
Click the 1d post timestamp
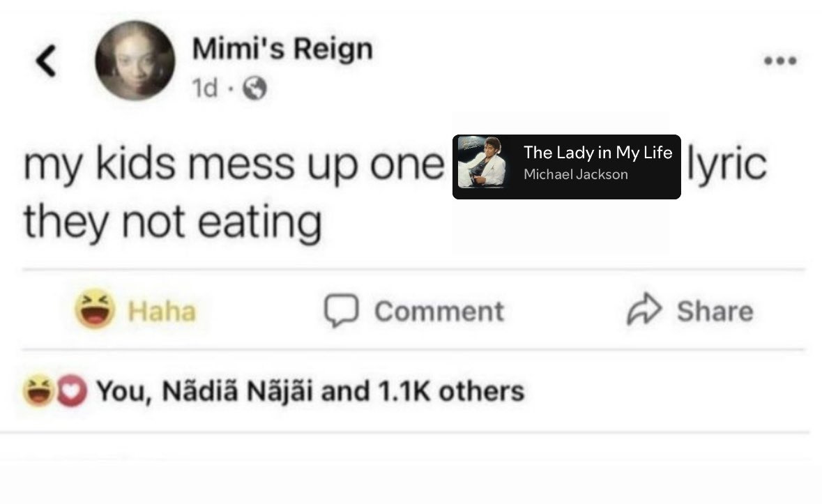(204, 88)
